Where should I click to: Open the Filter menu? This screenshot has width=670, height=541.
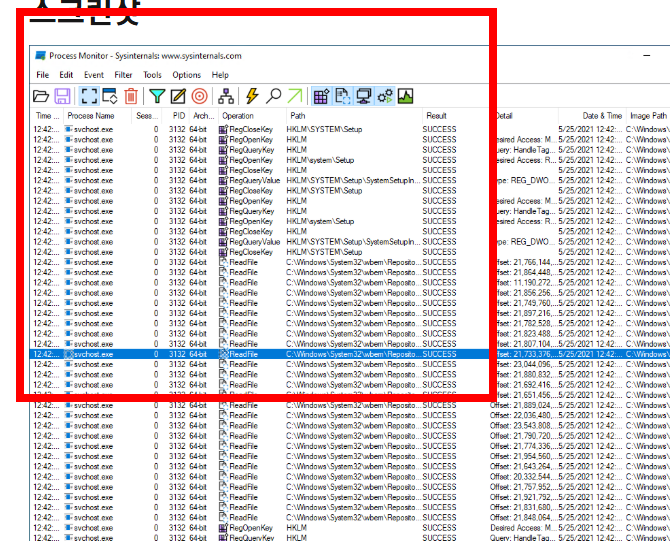pos(123,75)
